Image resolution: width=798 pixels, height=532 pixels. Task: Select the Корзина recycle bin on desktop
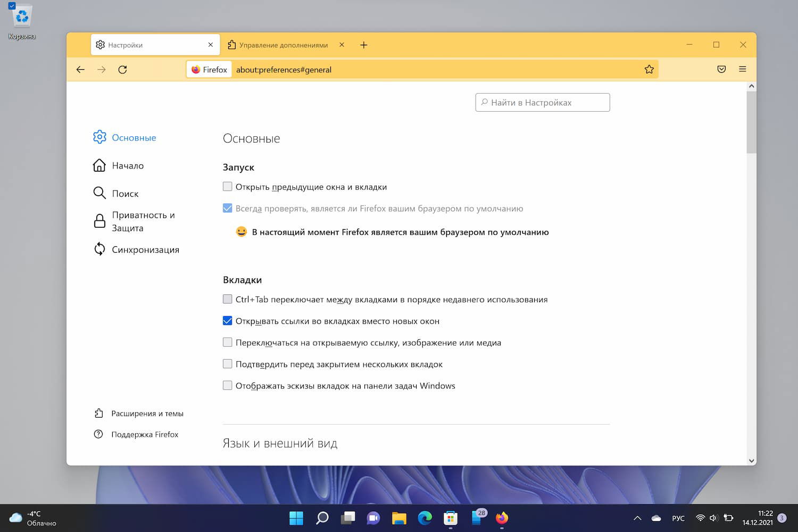point(22,21)
